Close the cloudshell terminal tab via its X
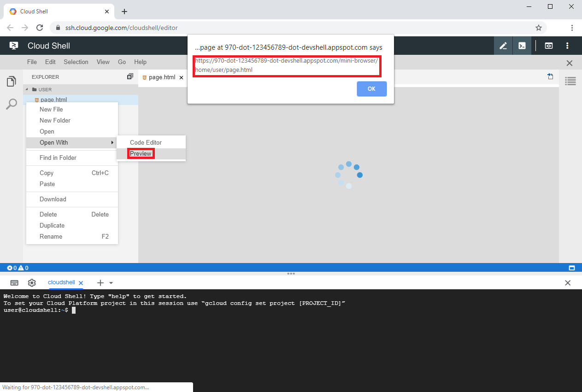 (x=81, y=283)
